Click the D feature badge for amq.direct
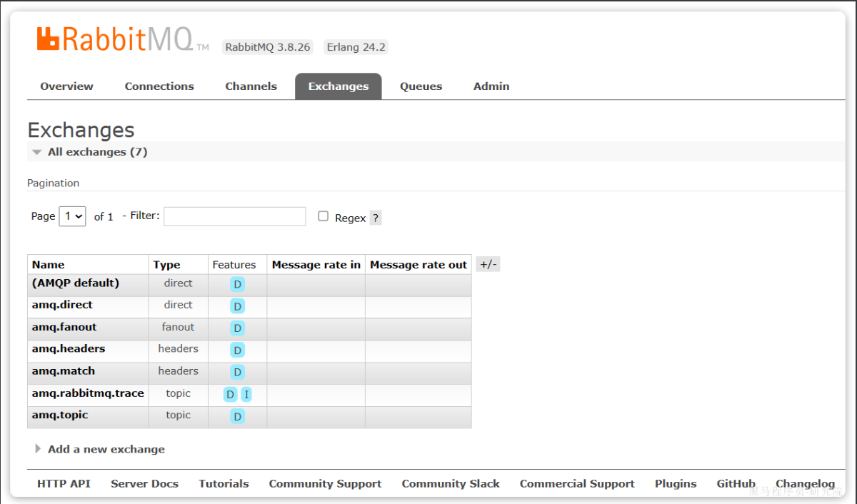The image size is (857, 504). (238, 306)
